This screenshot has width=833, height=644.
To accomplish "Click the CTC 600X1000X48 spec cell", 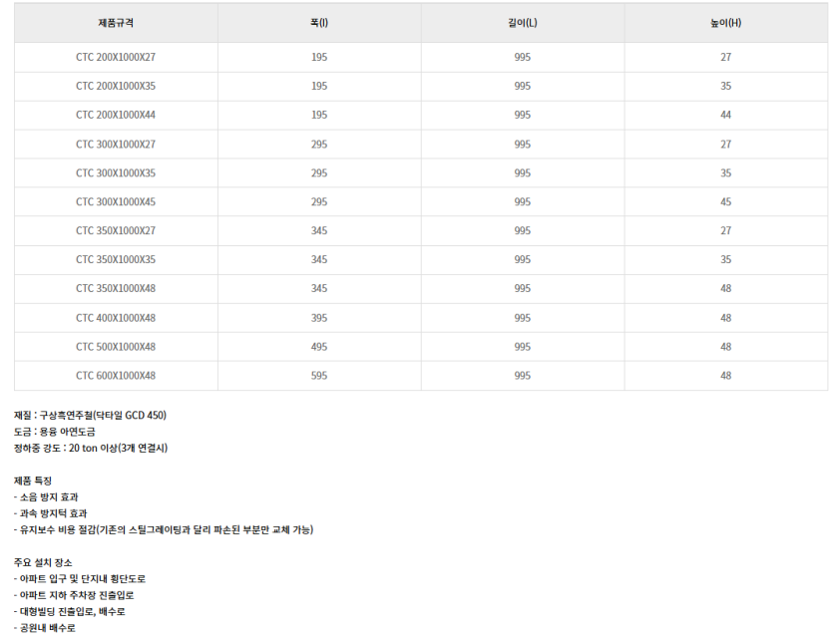I will coord(116,376).
